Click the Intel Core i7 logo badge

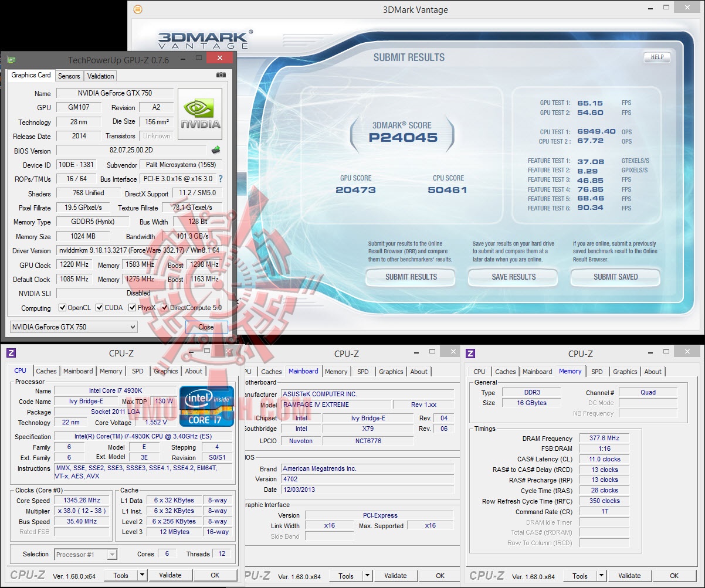click(x=207, y=406)
